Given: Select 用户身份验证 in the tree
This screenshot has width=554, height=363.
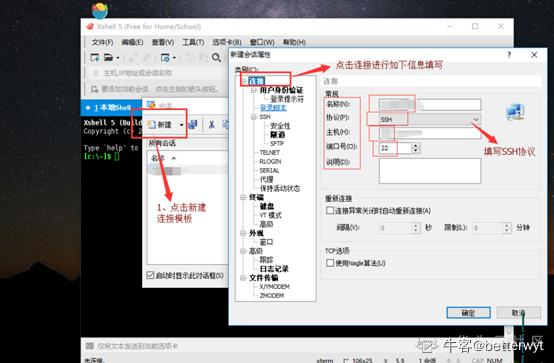Looking at the screenshot, I should (282, 90).
